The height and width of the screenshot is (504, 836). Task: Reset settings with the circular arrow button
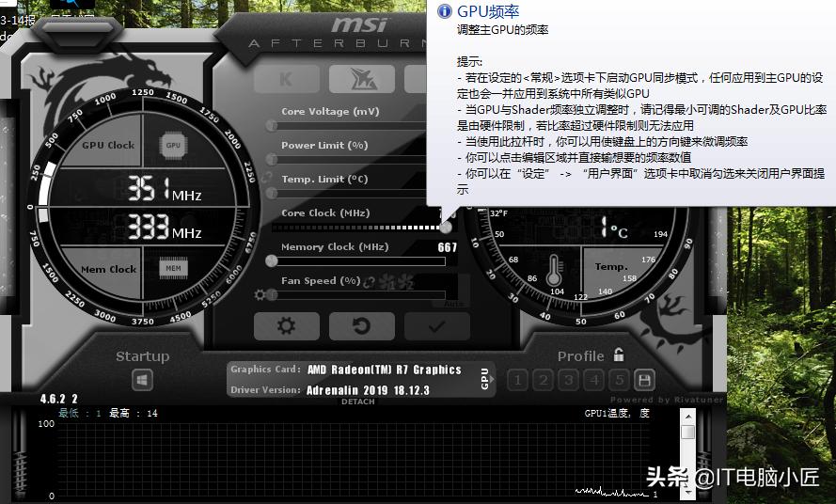tap(362, 326)
